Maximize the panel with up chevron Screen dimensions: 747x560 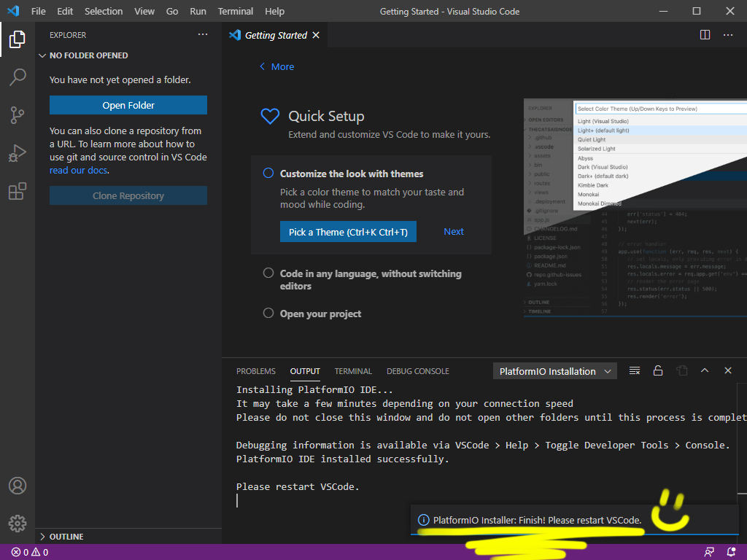705,370
